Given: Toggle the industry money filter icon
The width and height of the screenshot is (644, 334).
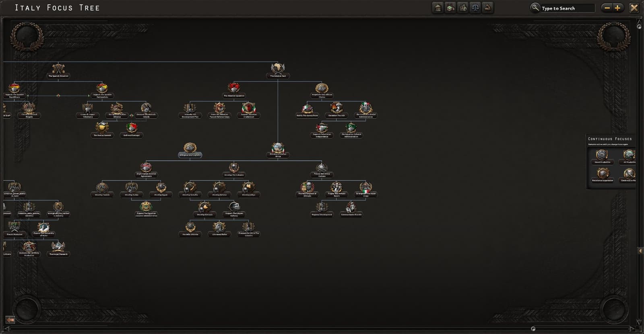Looking at the screenshot, I should tap(450, 8).
